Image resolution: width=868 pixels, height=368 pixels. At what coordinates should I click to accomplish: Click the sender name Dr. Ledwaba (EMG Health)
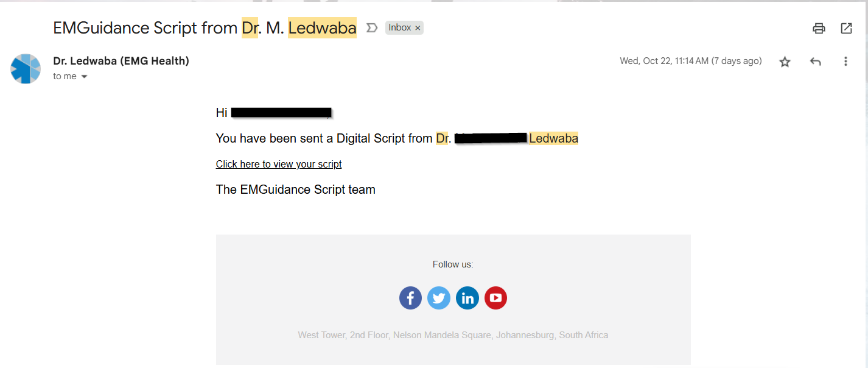(x=121, y=61)
